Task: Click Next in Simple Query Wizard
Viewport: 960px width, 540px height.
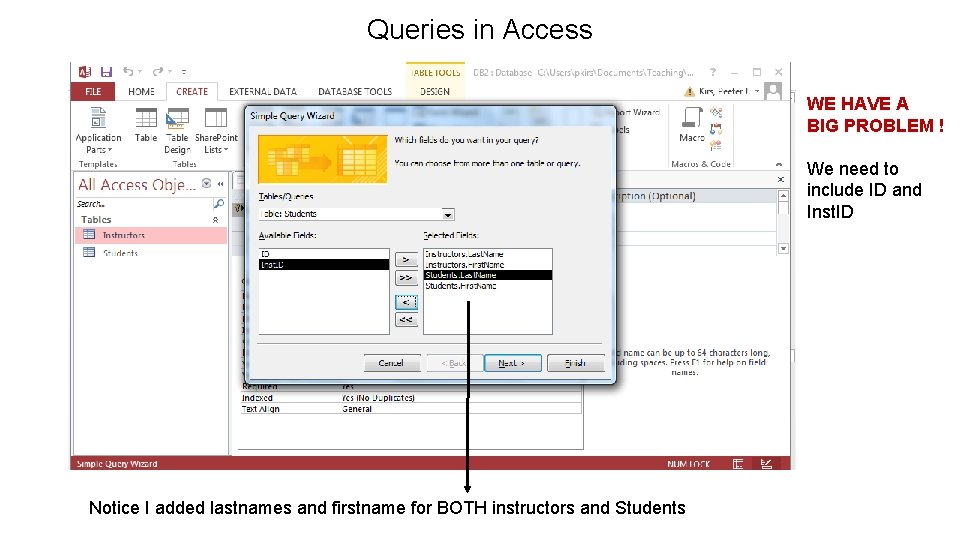Action: [x=512, y=363]
